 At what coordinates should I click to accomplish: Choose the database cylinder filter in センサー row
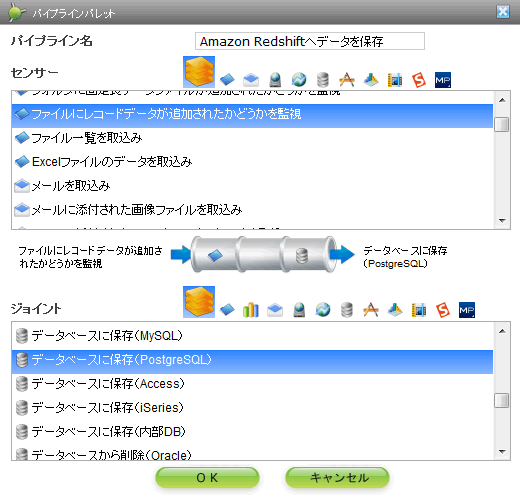[323, 80]
